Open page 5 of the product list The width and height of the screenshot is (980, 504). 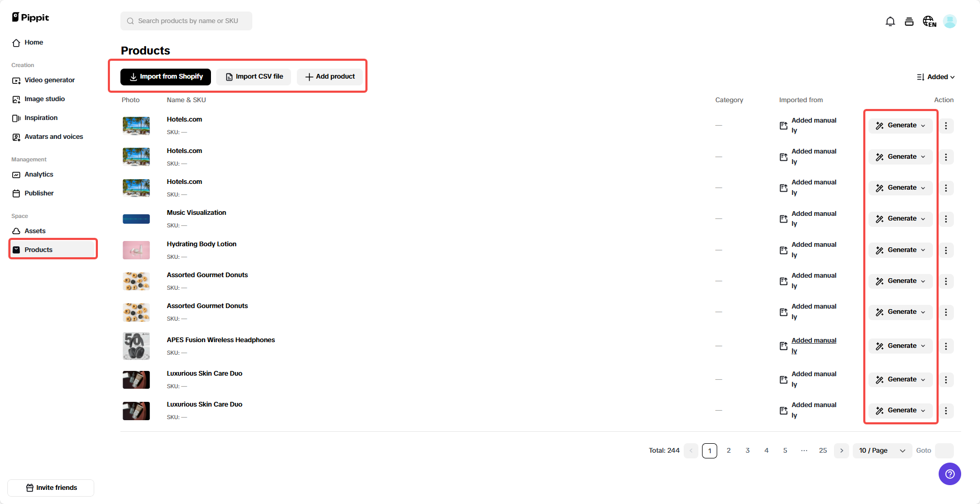coord(785,450)
